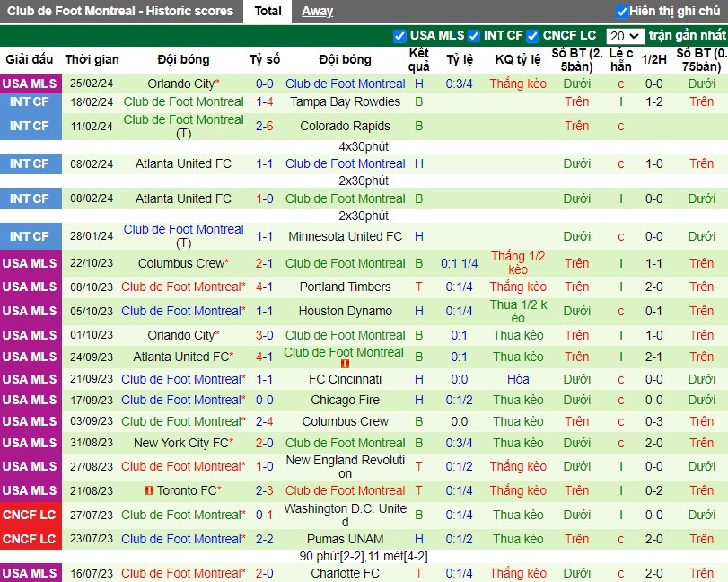Click the Thời gian column header
The width and height of the screenshot is (728, 582).
pos(92,59)
